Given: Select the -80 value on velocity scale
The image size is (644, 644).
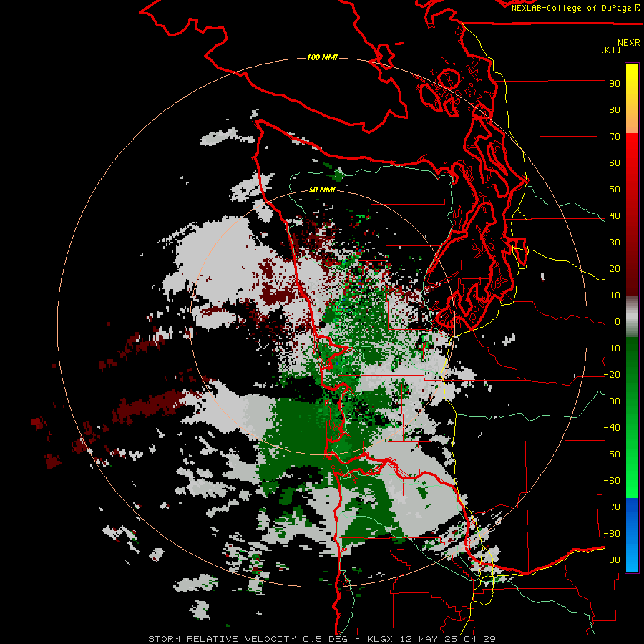Looking at the screenshot, I should click(x=612, y=534).
